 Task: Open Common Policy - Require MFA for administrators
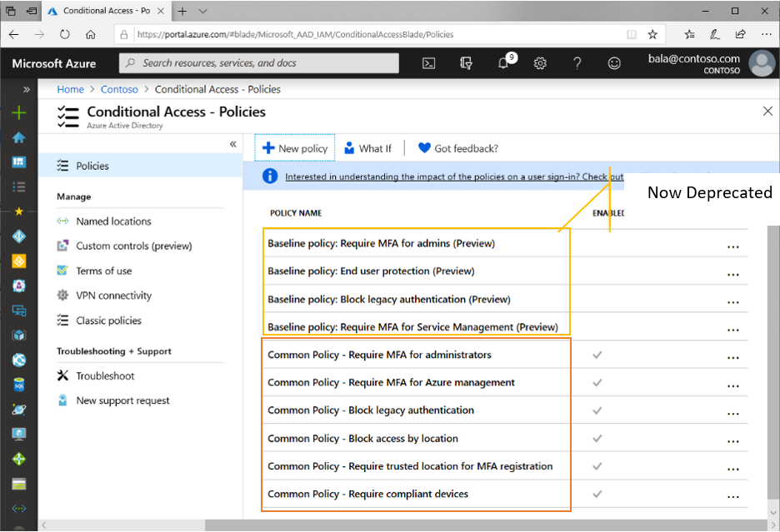point(379,355)
